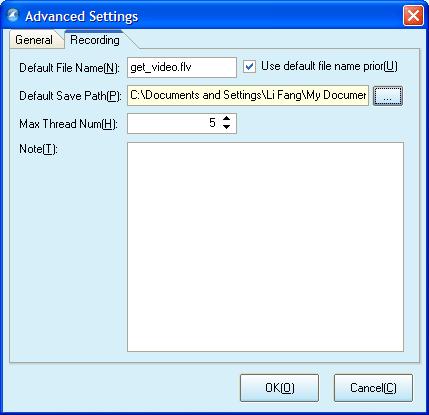Image resolution: width=429 pixels, height=415 pixels.
Task: Click the Max Thread Num value field
Action: tap(182, 123)
